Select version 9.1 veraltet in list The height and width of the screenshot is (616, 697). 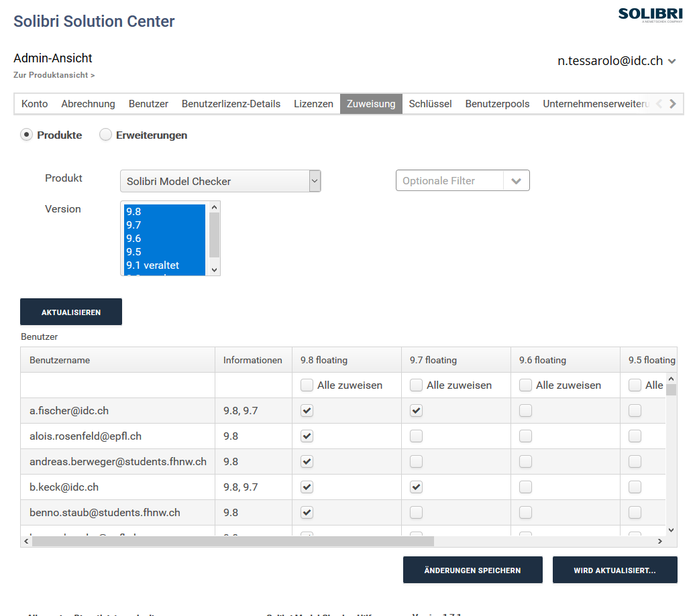(x=164, y=265)
